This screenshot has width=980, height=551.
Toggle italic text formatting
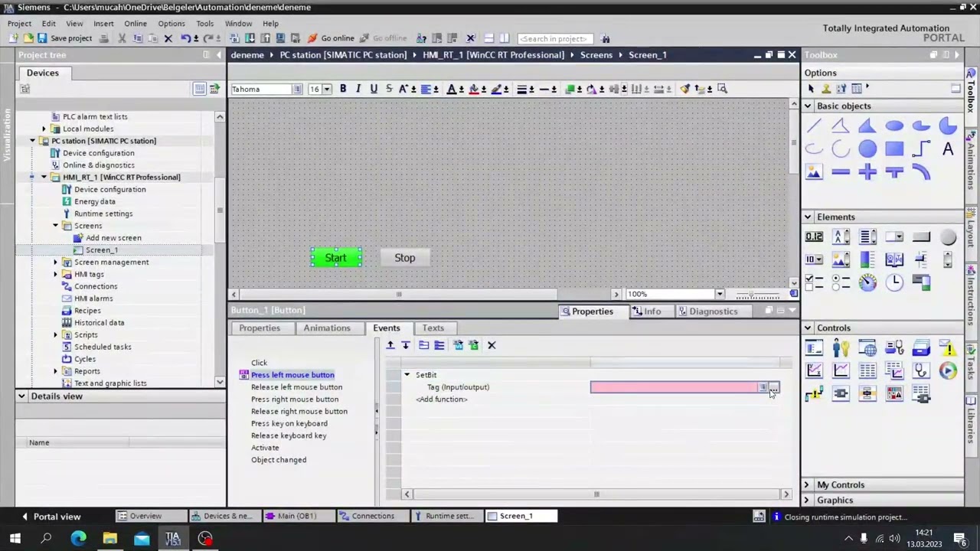358,89
